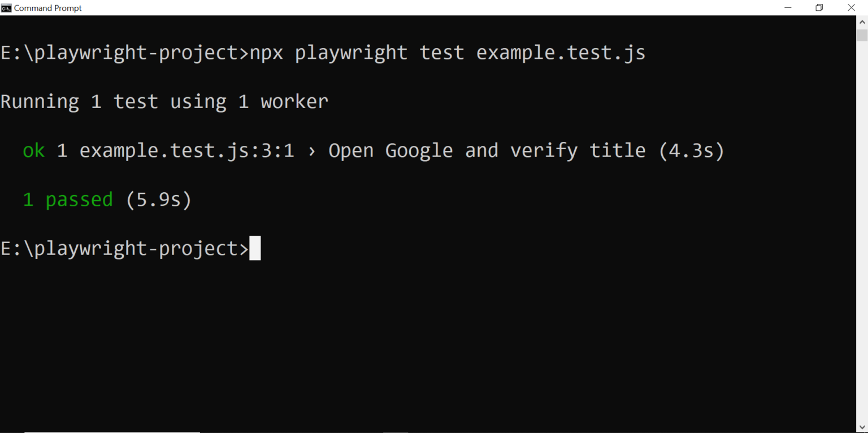Screen dimensions: 868x433
Task: Click the green 1 passed result text
Action: 67,199
